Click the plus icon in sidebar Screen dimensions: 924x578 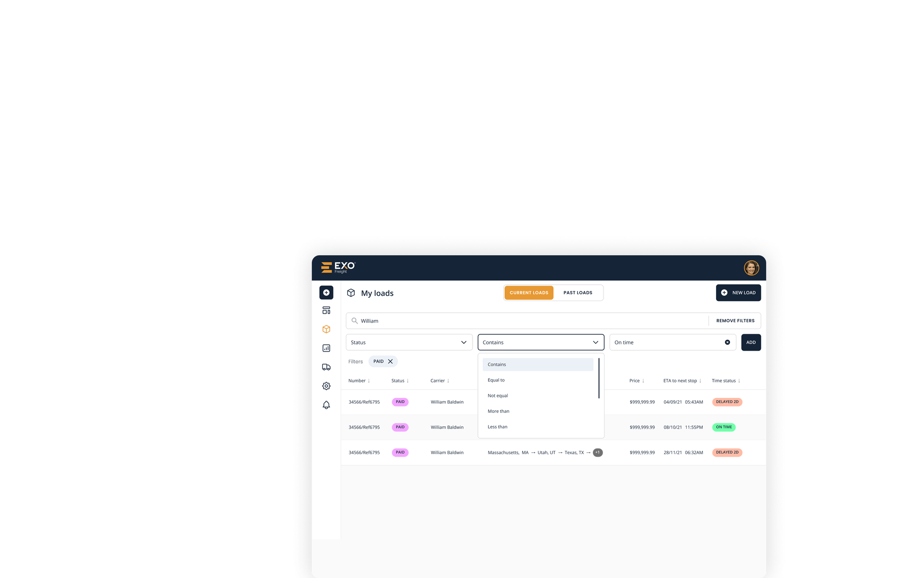coord(326,292)
